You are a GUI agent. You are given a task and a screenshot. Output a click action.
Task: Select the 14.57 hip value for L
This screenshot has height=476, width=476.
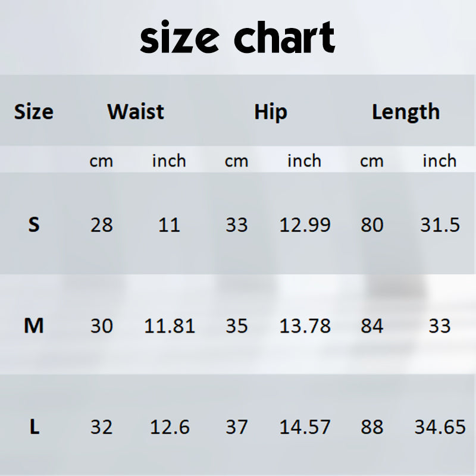tap(305, 427)
